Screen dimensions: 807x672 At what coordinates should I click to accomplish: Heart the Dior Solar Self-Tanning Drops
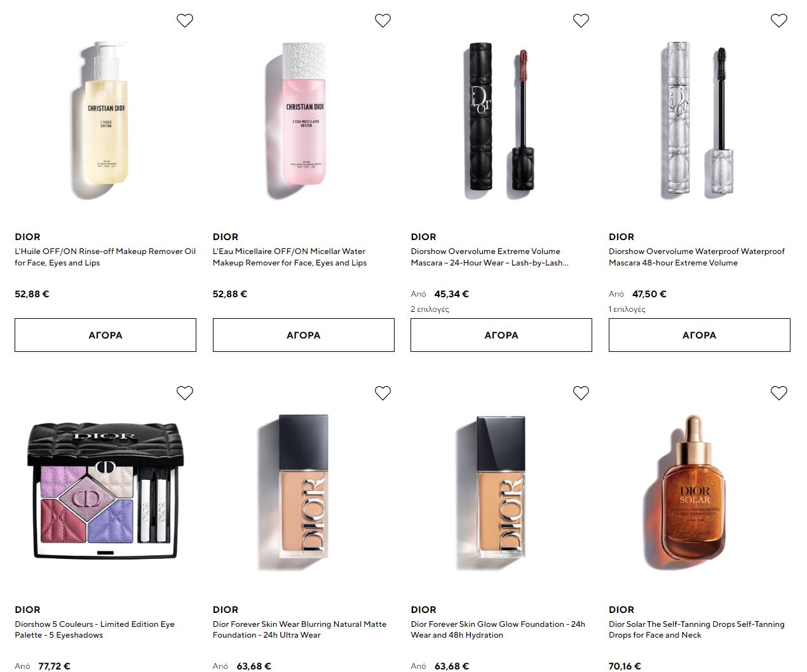[x=779, y=393]
